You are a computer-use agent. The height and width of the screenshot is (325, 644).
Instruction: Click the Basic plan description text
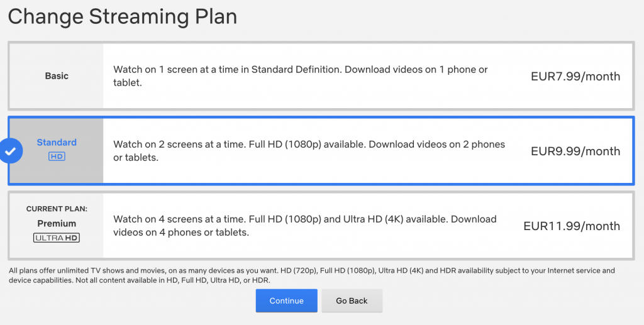(301, 76)
